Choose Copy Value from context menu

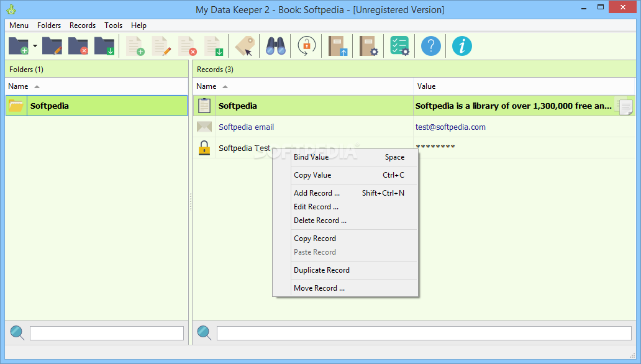[x=345, y=175]
